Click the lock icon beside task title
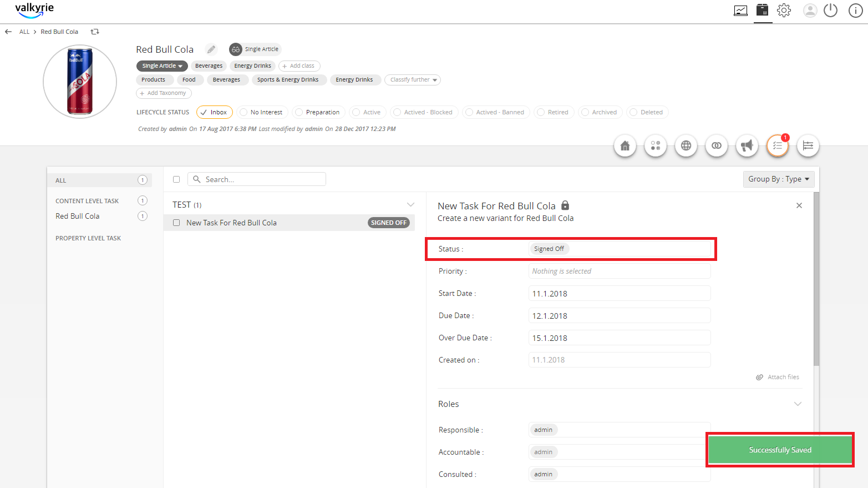 (x=565, y=205)
